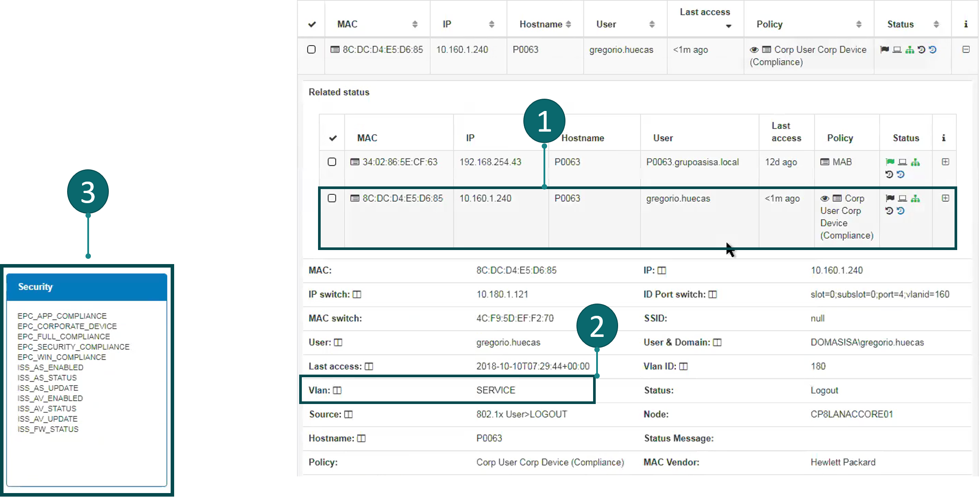Image resolution: width=980 pixels, height=497 pixels.
Task: Click the column icon beside ID Port switch
Action: (712, 295)
